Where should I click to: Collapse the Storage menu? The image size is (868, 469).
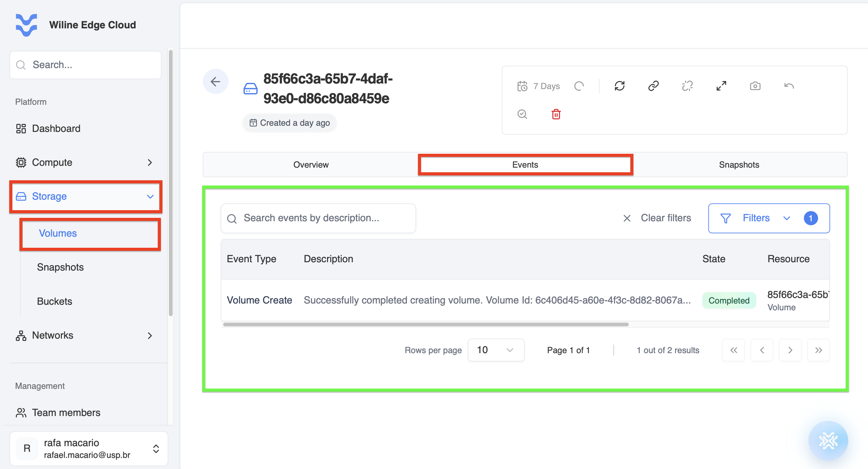(x=86, y=196)
